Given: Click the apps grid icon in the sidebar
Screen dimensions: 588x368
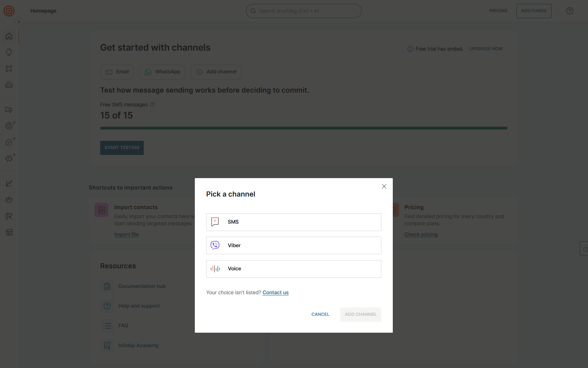Looking at the screenshot, I should (9, 68).
